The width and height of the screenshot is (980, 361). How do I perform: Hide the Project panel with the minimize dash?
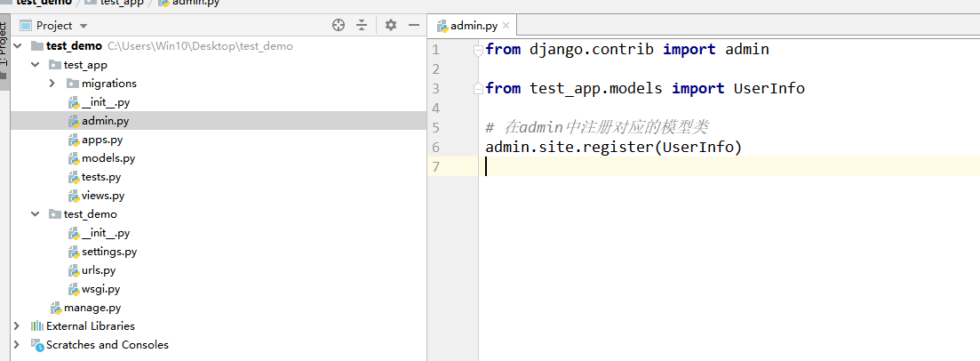(x=413, y=25)
